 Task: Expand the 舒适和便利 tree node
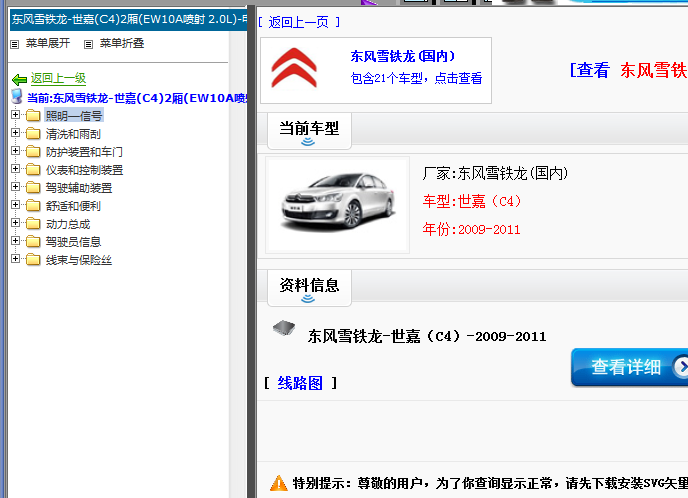(15, 205)
